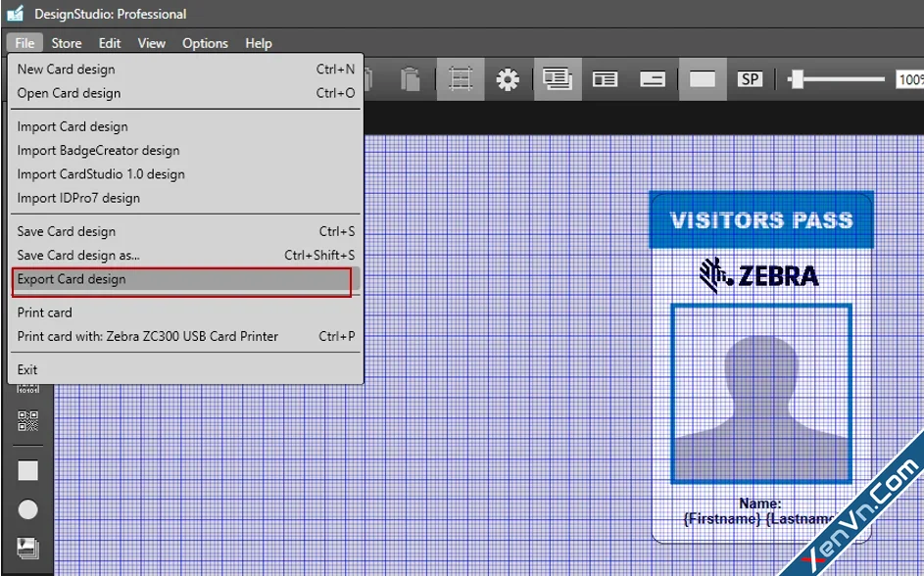Image resolution: width=924 pixels, height=576 pixels.
Task: Click the zoom percentage field
Action: click(x=910, y=79)
